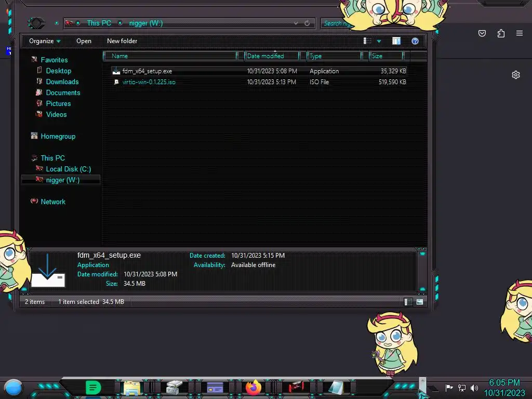Expand the arrow after This PC breadcrumb
Screen dimensions: 532x399
point(120,23)
